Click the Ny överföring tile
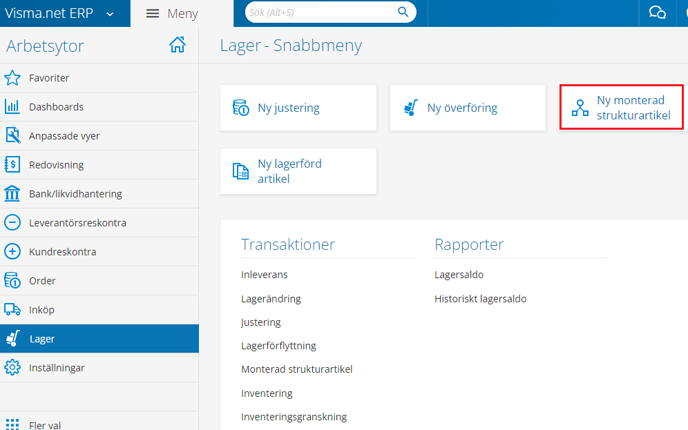Screen dimensions: 688x430 click(x=468, y=108)
